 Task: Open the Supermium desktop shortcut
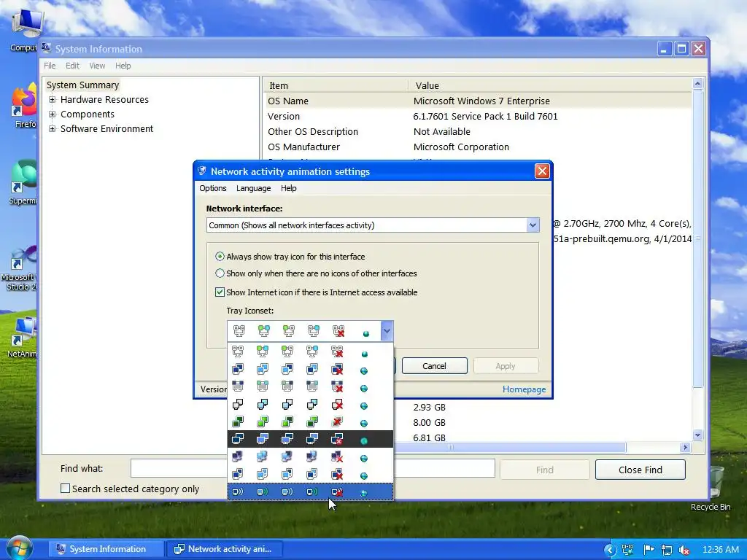23,183
